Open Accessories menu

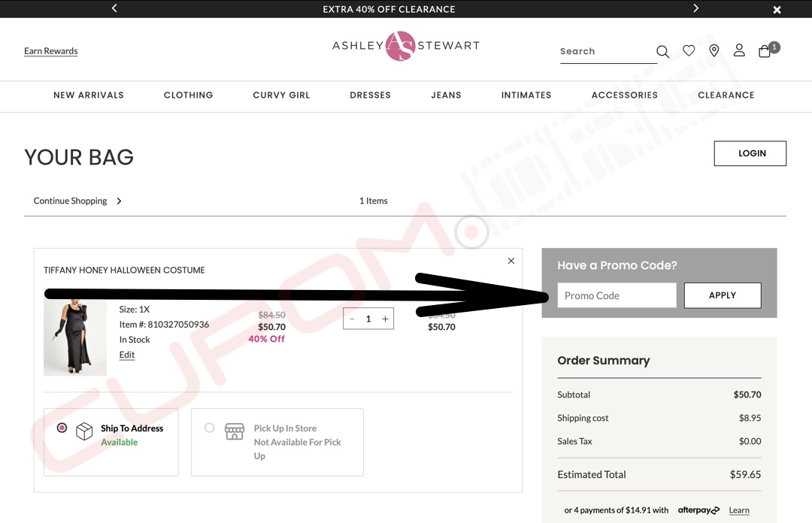(x=625, y=95)
